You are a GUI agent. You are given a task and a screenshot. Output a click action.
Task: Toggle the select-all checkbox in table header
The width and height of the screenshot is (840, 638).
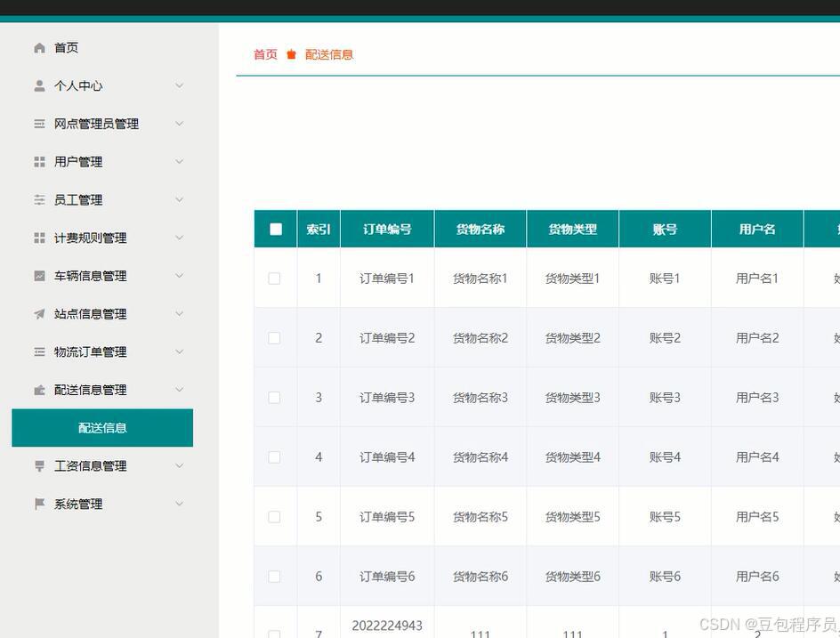tap(276, 230)
